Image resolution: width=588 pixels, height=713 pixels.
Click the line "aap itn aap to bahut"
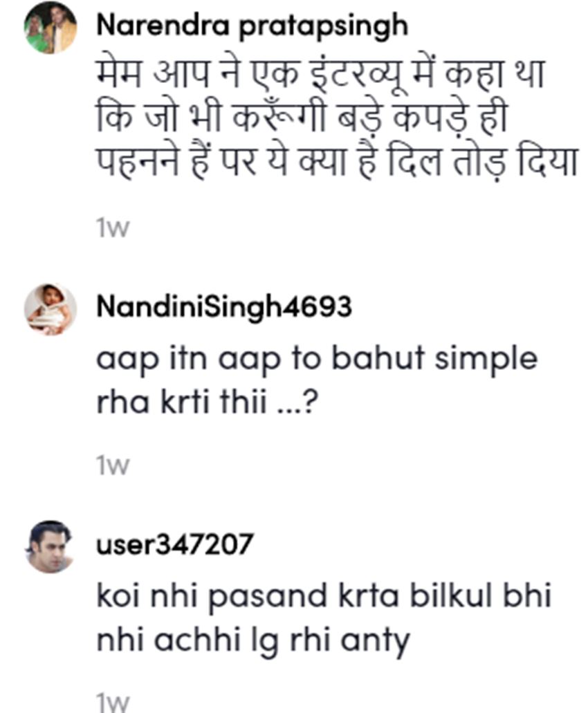(317, 361)
